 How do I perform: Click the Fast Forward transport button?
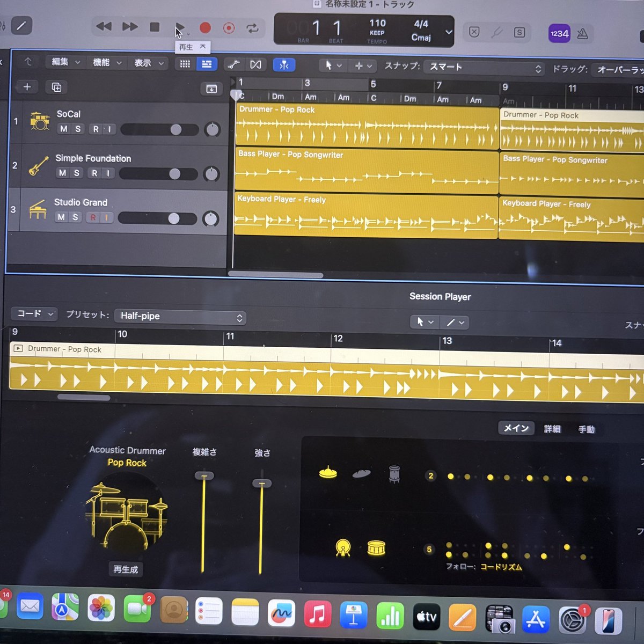129,26
